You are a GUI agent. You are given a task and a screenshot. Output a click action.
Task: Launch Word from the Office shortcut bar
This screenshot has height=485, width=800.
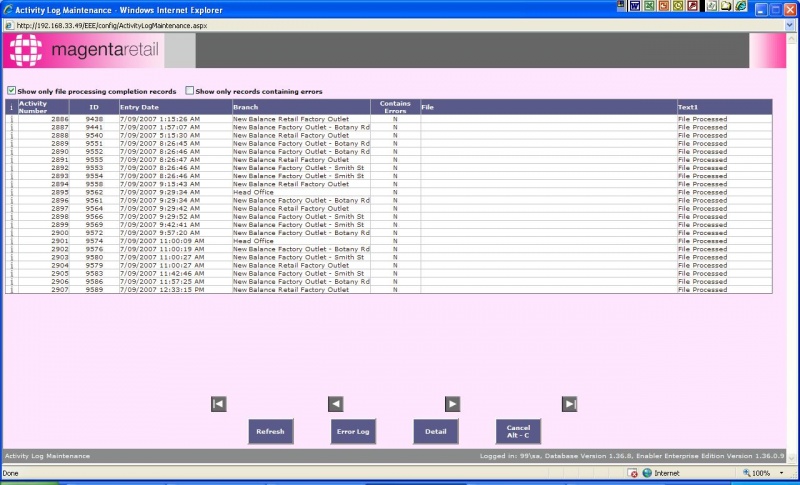635,6
